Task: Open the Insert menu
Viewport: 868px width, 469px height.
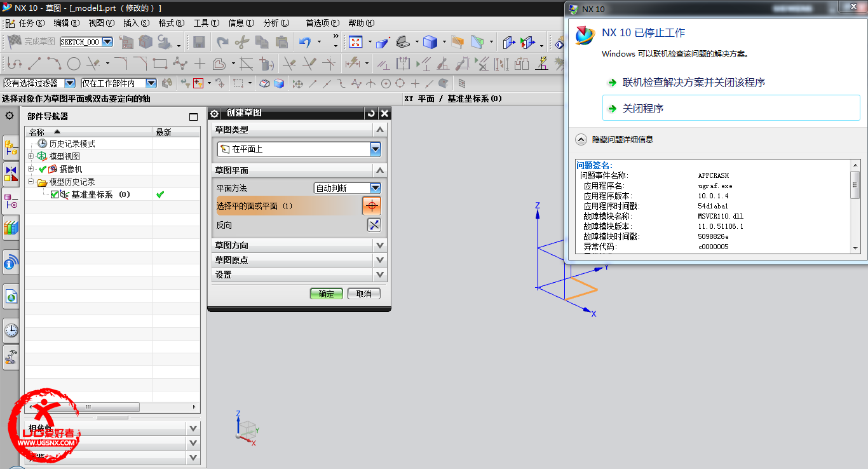Action: [x=137, y=23]
